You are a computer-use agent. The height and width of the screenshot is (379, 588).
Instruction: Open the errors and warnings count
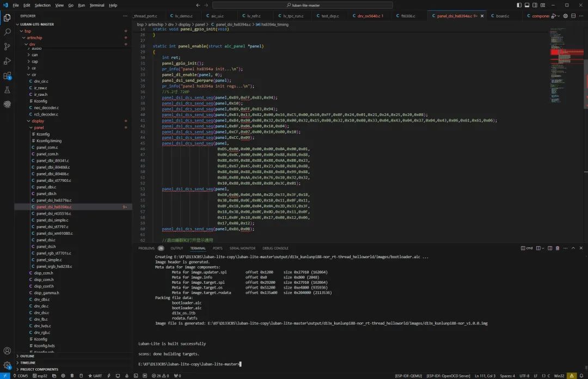(x=161, y=376)
